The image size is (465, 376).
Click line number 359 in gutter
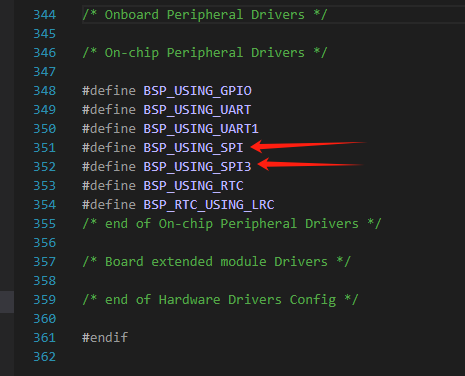[45, 300]
